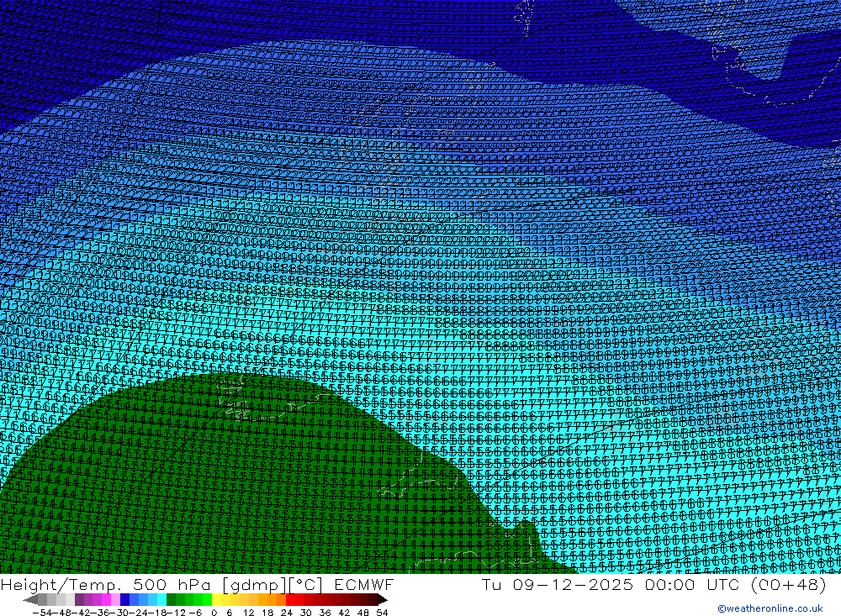
Task: Select the dark green legend swatch above -12
Action: pos(171,599)
